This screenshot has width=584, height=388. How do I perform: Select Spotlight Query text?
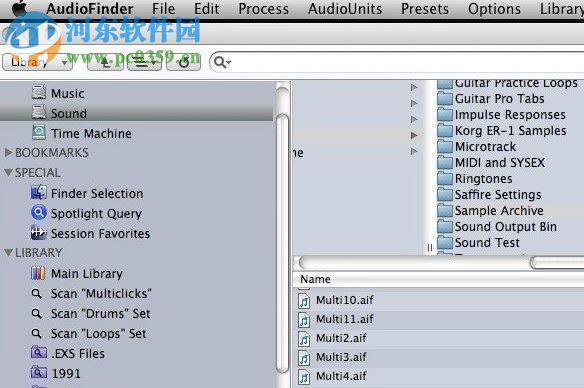click(x=96, y=214)
